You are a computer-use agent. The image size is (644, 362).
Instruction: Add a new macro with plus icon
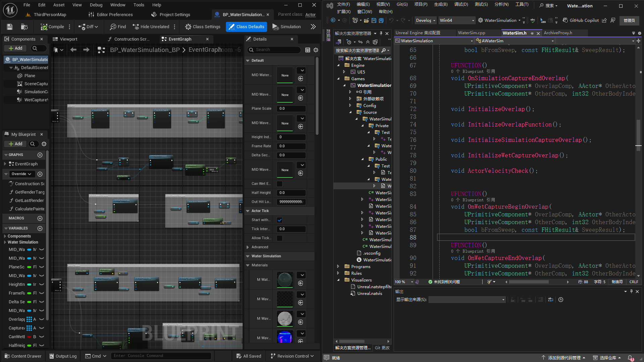tap(40, 218)
